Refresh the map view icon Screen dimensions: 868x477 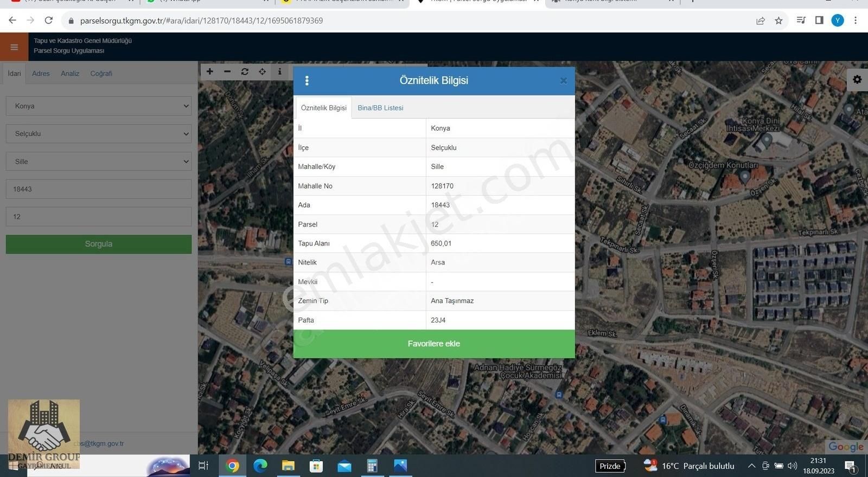click(x=245, y=72)
